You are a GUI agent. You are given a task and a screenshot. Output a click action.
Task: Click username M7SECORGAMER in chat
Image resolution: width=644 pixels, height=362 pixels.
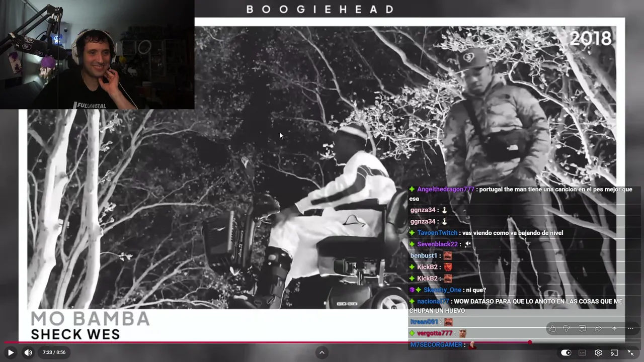pos(436,345)
